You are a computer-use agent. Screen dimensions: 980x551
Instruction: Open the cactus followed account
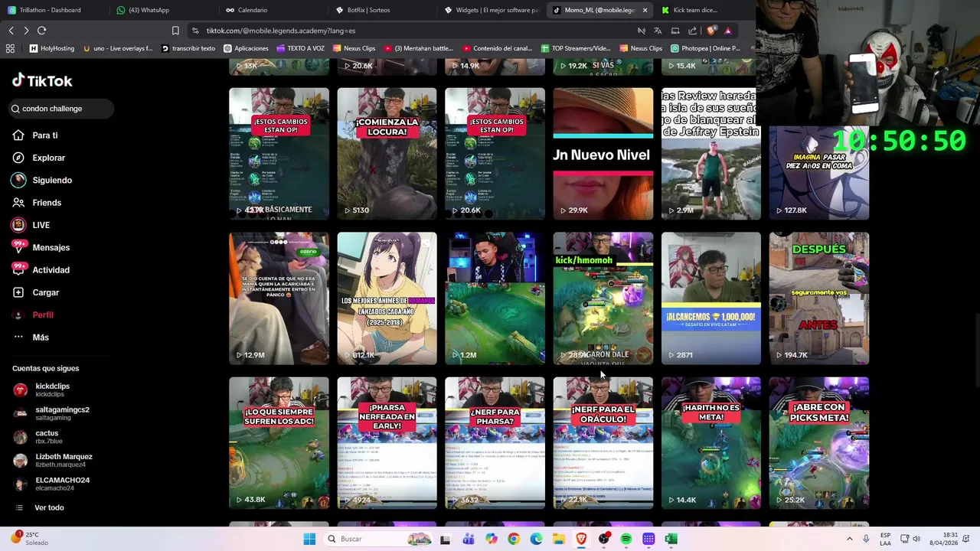point(38,437)
